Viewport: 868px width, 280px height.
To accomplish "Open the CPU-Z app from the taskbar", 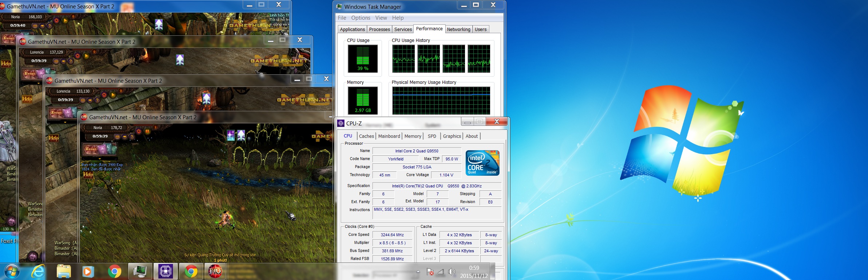I will [165, 272].
